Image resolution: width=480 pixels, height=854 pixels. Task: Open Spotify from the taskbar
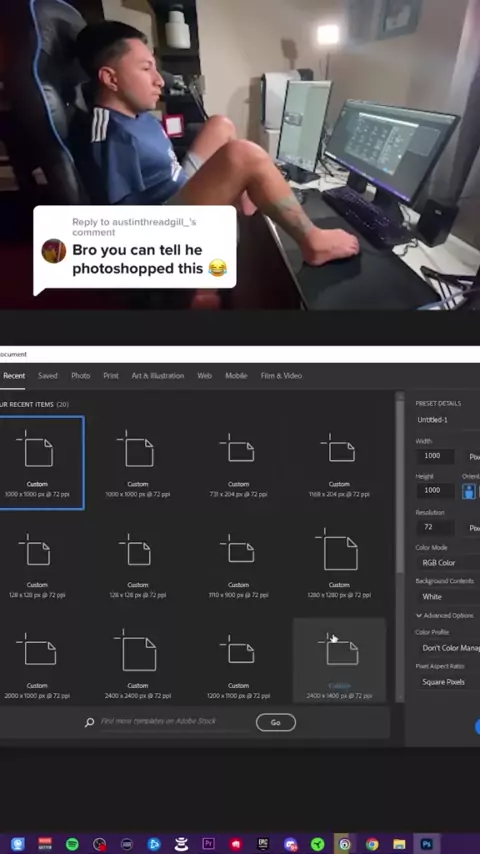click(72, 844)
